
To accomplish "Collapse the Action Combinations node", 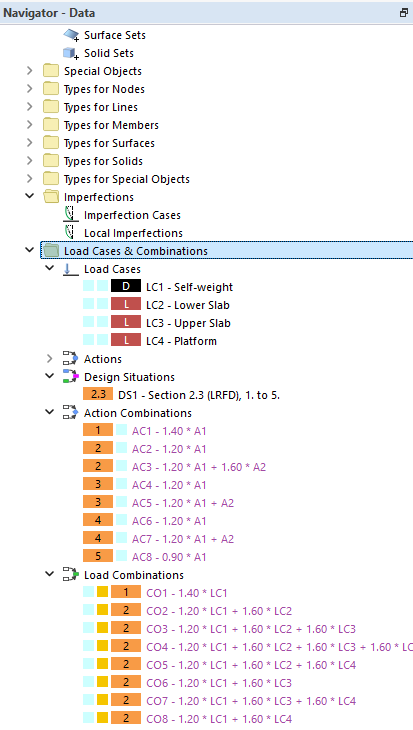I will point(49,412).
